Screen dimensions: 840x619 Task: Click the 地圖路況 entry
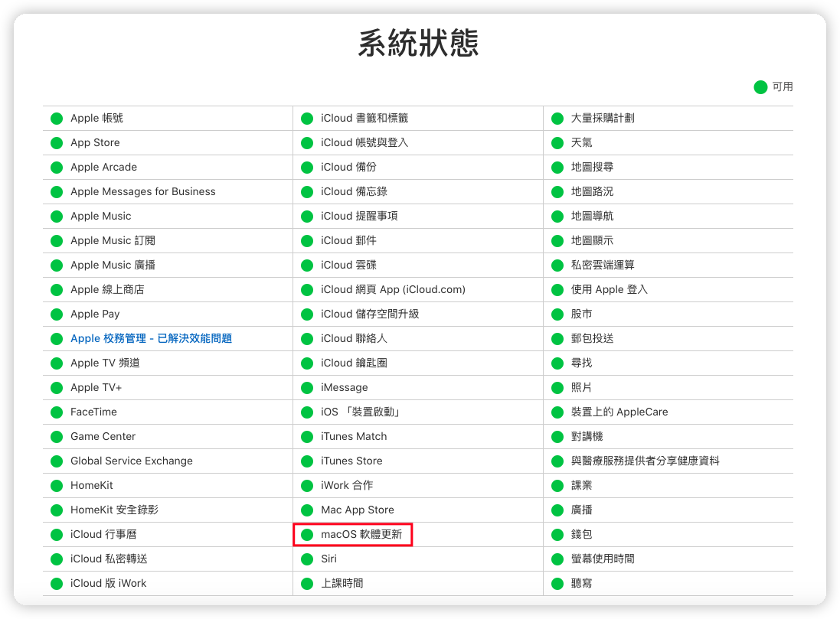click(x=592, y=192)
